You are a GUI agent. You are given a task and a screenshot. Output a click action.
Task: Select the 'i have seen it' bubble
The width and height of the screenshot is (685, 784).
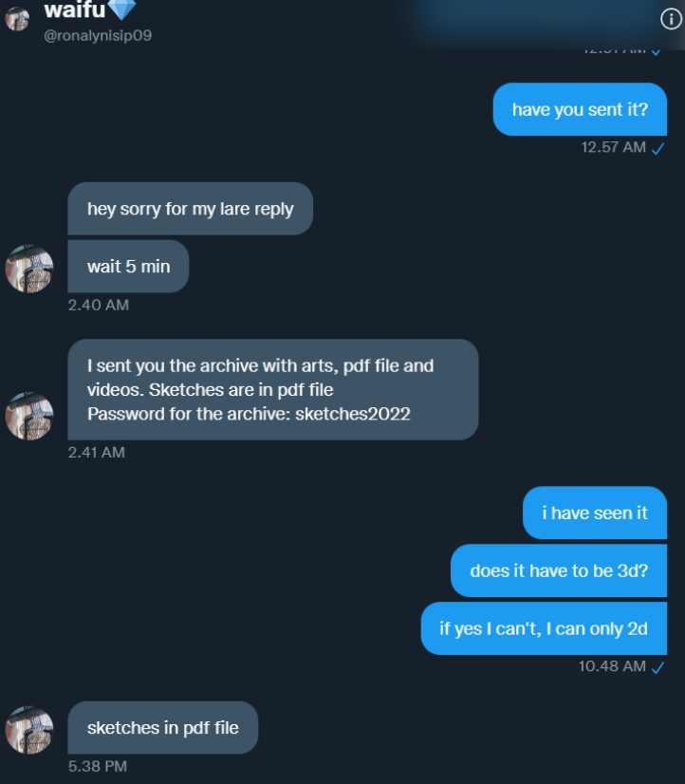(595, 513)
